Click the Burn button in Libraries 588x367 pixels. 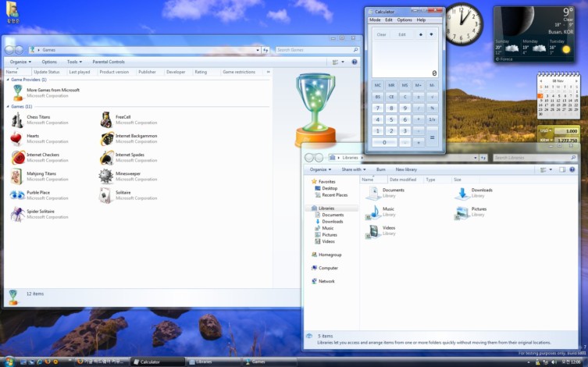[380, 169]
